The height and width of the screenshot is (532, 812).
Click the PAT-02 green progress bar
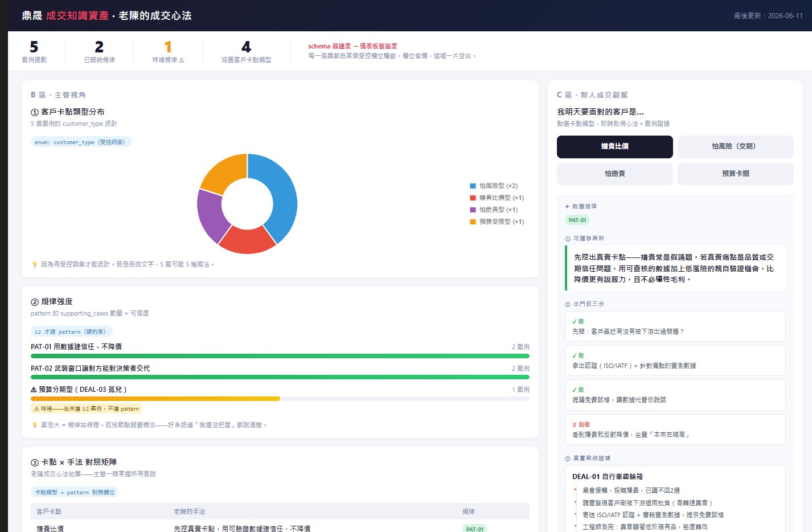[280, 377]
